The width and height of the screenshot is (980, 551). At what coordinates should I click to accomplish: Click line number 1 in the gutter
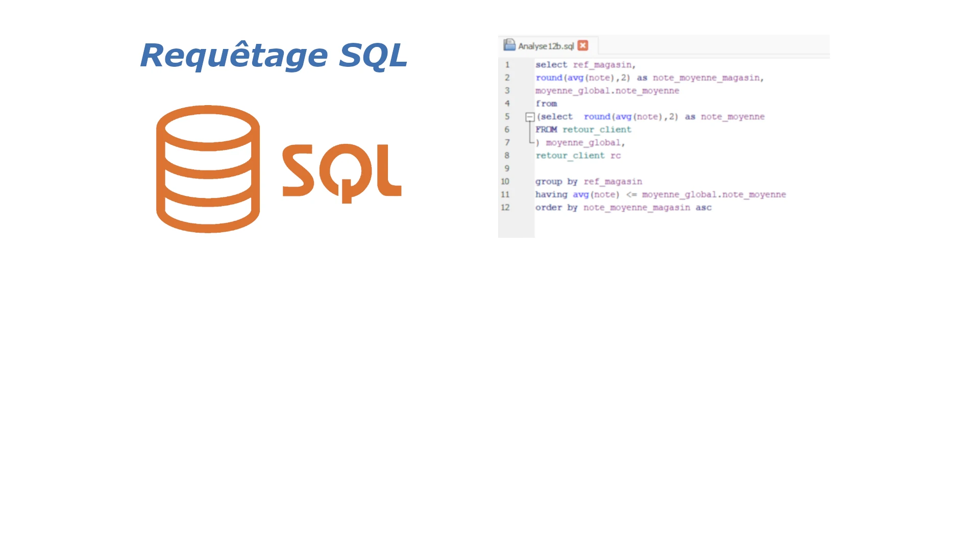point(507,65)
